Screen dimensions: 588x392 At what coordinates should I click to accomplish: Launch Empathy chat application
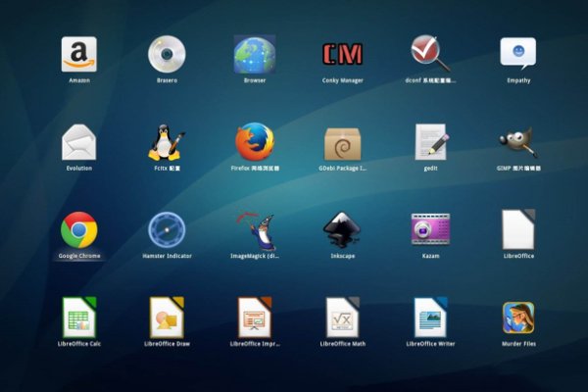pyautogui.click(x=517, y=54)
